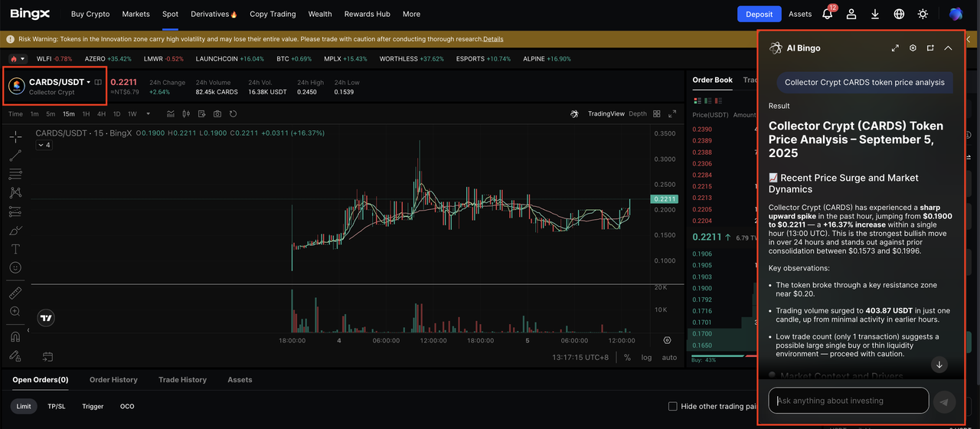Open the Assets link in header
This screenshot has height=429, width=980.
tap(800, 14)
